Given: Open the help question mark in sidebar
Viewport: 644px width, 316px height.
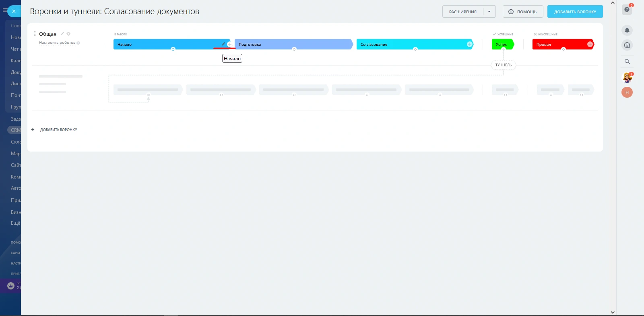Looking at the screenshot, I should [x=627, y=10].
